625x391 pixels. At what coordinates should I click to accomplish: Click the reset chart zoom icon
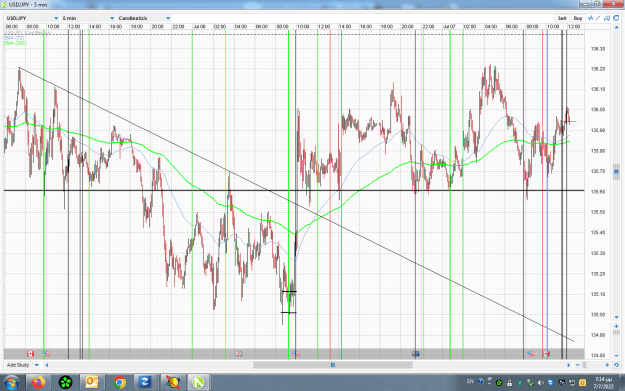pyautogui.click(x=616, y=365)
